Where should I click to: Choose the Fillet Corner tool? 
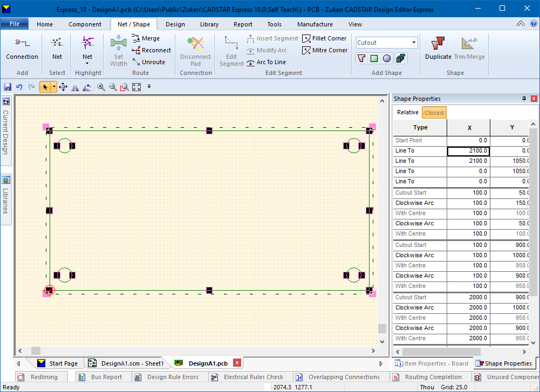pyautogui.click(x=324, y=38)
